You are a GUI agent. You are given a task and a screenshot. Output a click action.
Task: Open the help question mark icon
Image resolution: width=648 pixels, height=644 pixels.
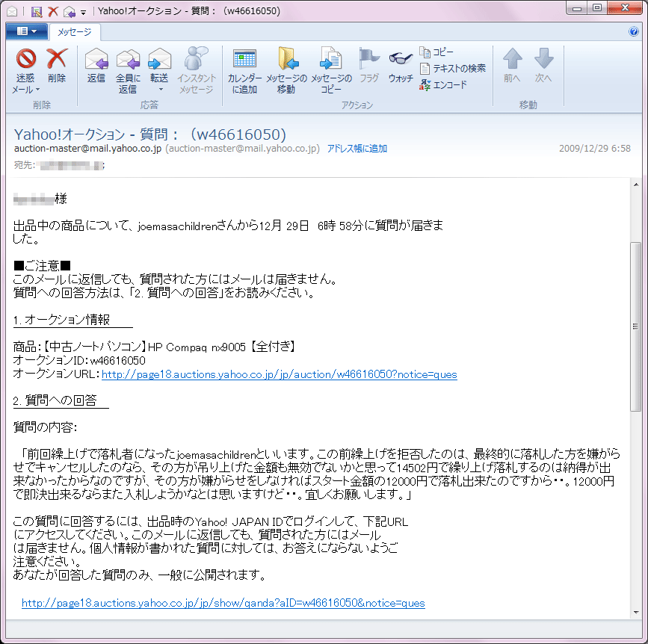click(633, 31)
